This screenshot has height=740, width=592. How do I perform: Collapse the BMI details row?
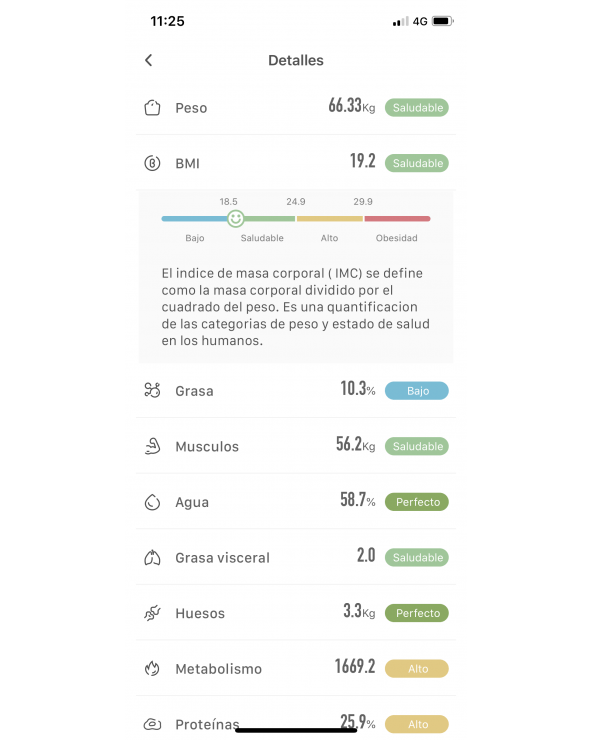(x=296, y=163)
